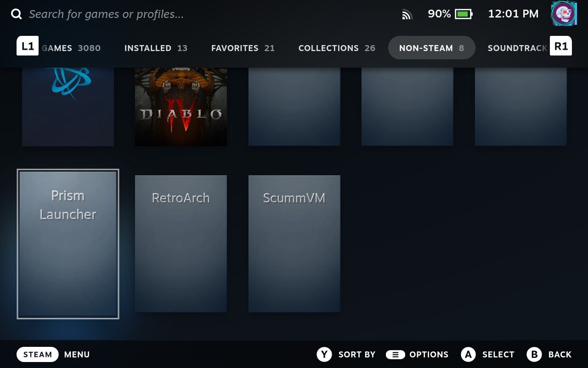Open the user profile avatar
Image resolution: width=588 pixels, height=368 pixels.
(564, 14)
